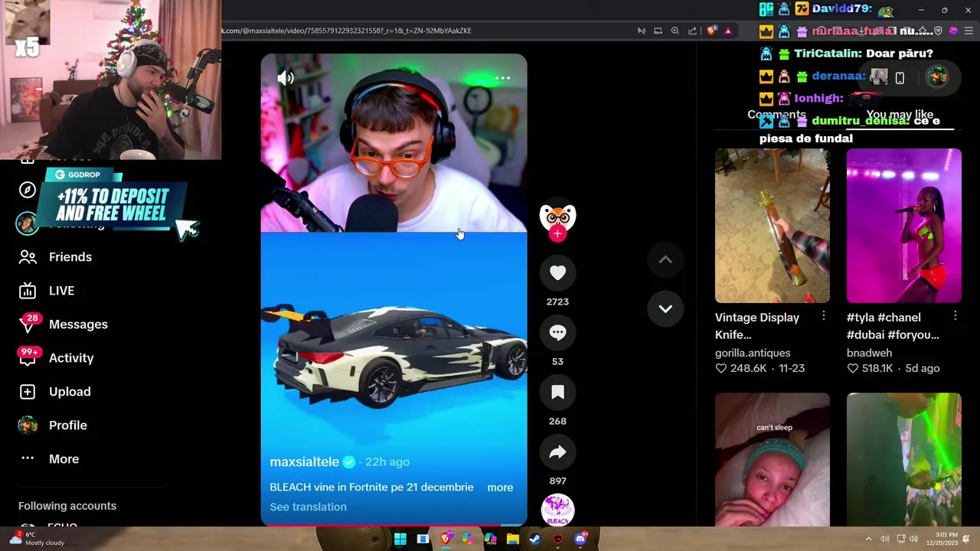Open Brave browser from the taskbar
The height and width of the screenshot is (551, 980).
446,539
